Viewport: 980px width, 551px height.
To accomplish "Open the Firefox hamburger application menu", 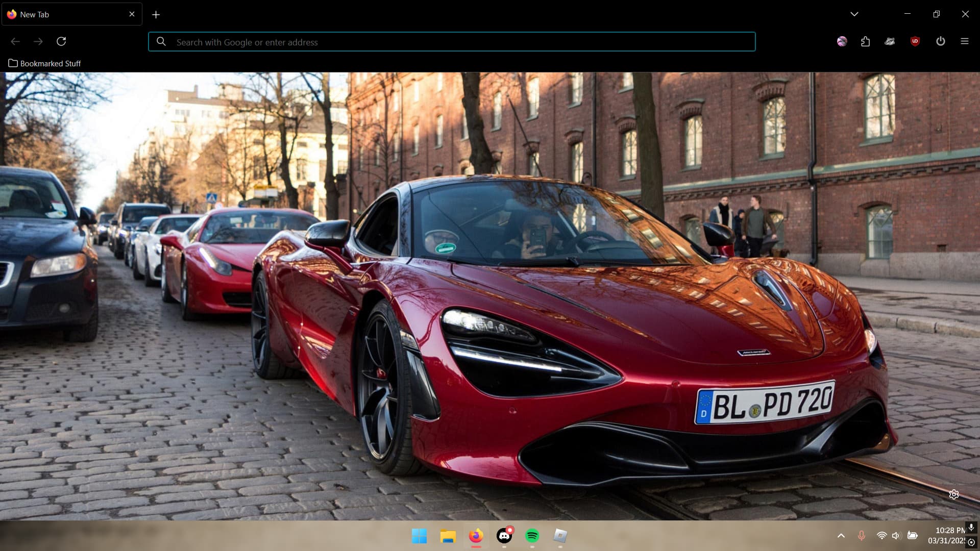I will click(x=964, y=41).
